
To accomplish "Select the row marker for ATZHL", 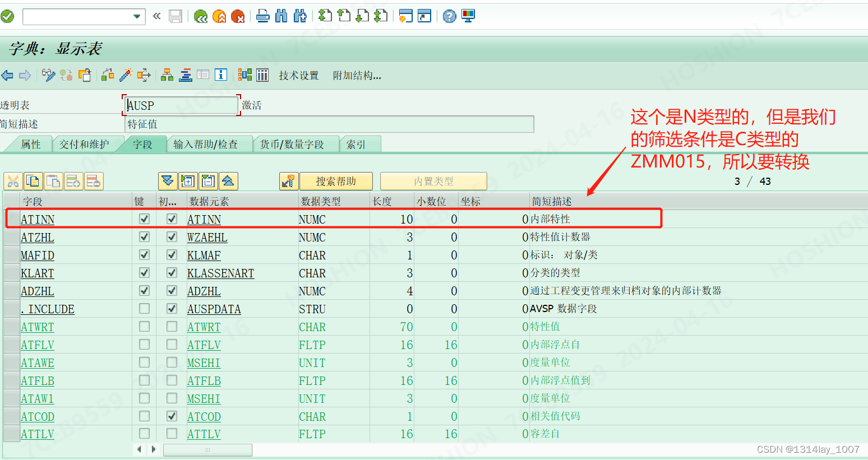I will pos(11,237).
